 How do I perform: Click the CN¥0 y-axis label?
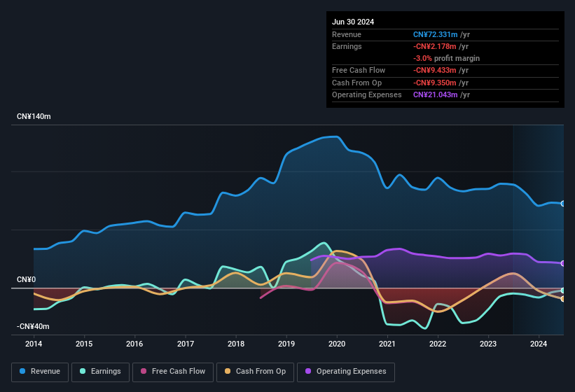27,279
